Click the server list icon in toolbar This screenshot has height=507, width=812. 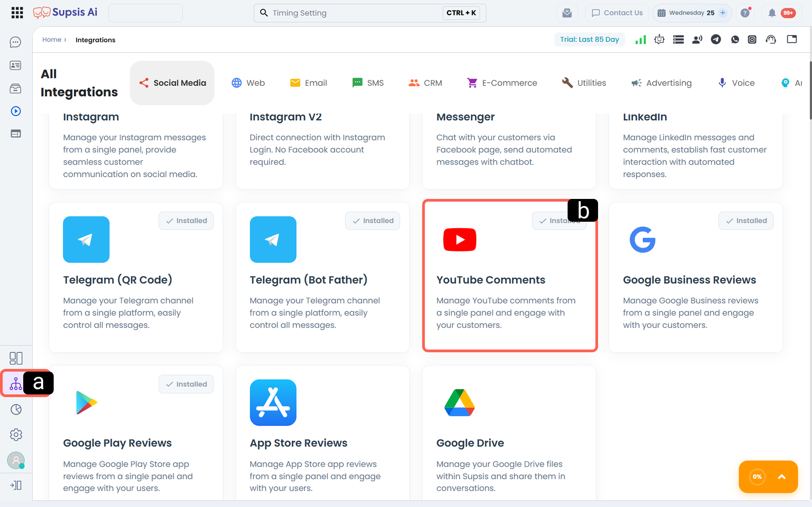tap(678, 39)
